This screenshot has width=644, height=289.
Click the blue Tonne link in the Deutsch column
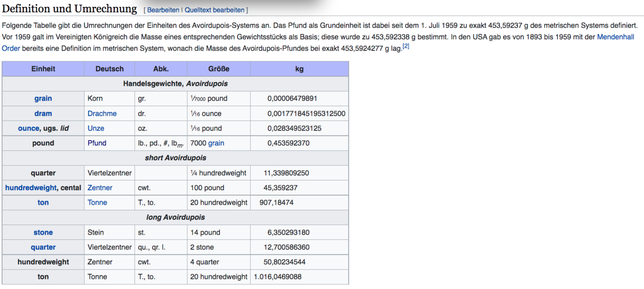[x=97, y=203]
